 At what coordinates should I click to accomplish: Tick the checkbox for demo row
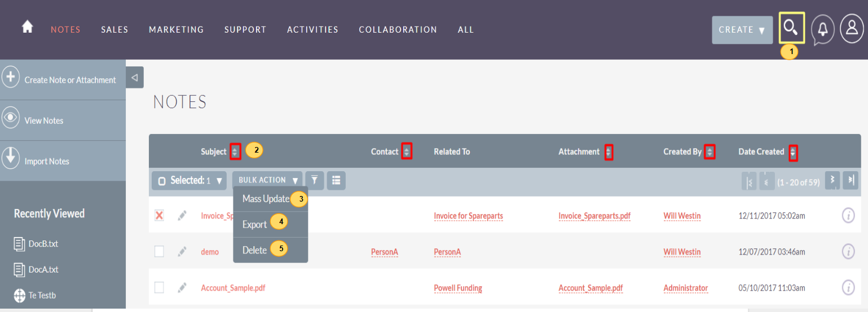click(159, 252)
